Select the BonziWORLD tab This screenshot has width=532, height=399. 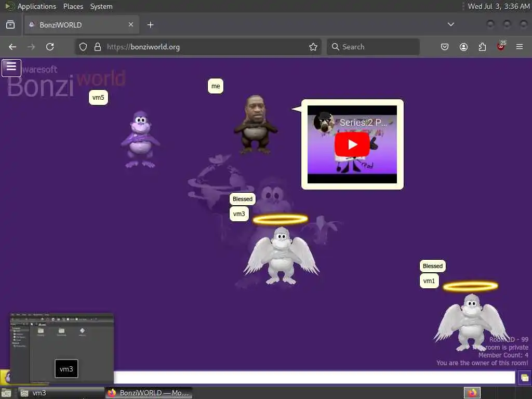82,25
